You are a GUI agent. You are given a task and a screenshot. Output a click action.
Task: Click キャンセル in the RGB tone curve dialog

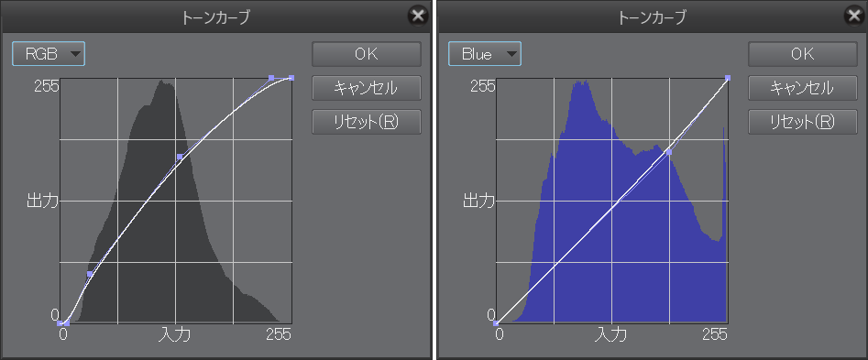coord(367,88)
